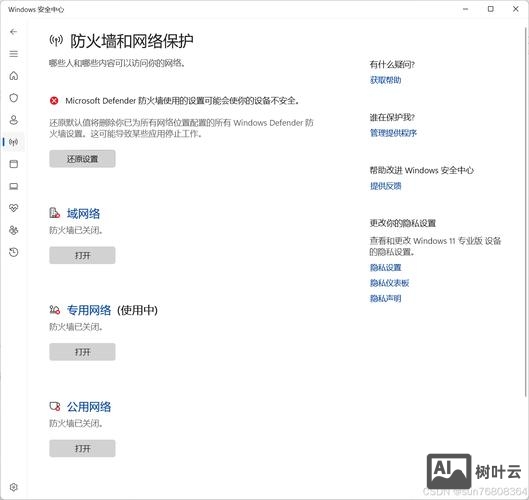Click 有什么疑问? heading text
Image resolution: width=529 pixels, height=500 pixels.
point(392,64)
